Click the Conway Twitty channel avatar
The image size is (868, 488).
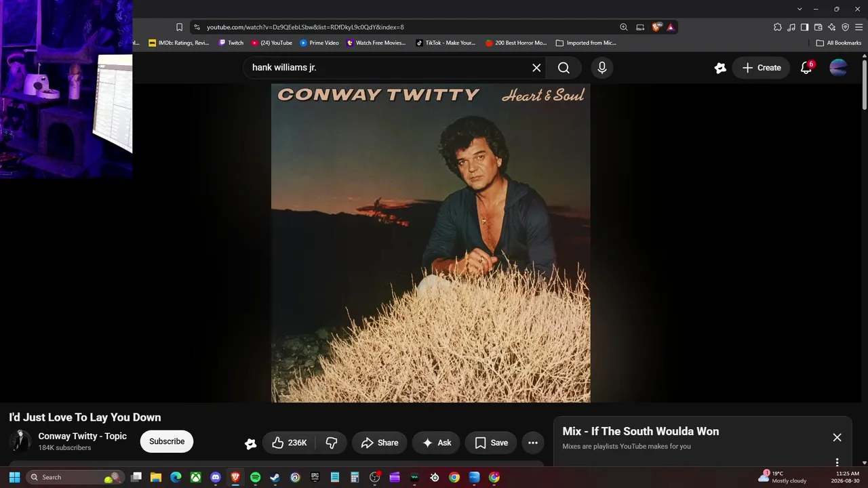click(20, 441)
